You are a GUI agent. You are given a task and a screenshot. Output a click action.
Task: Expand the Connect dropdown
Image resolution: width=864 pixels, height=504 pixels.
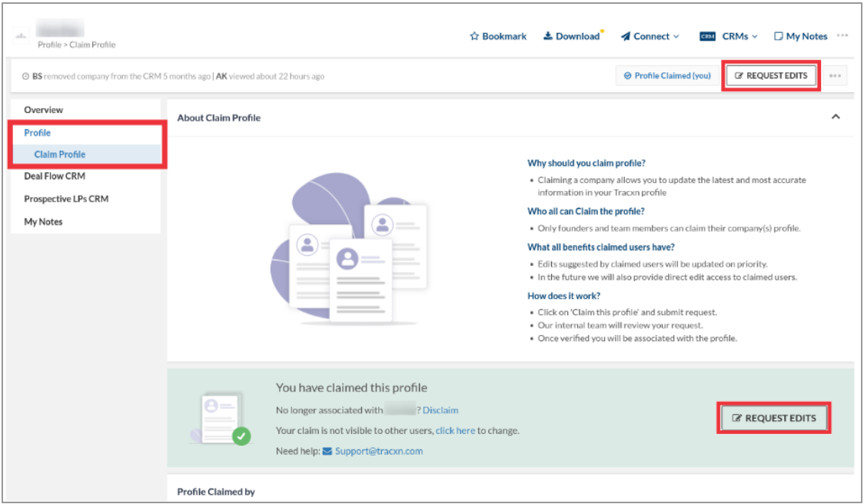point(676,37)
